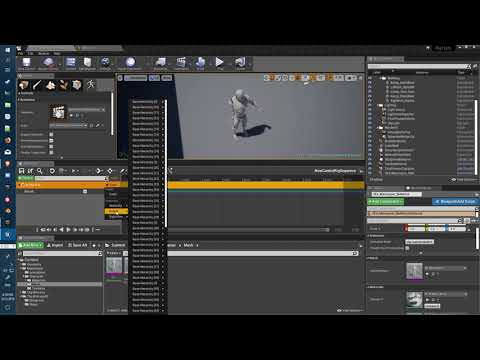Click the Sequencer horizontal timeline scrollbar

(249, 230)
